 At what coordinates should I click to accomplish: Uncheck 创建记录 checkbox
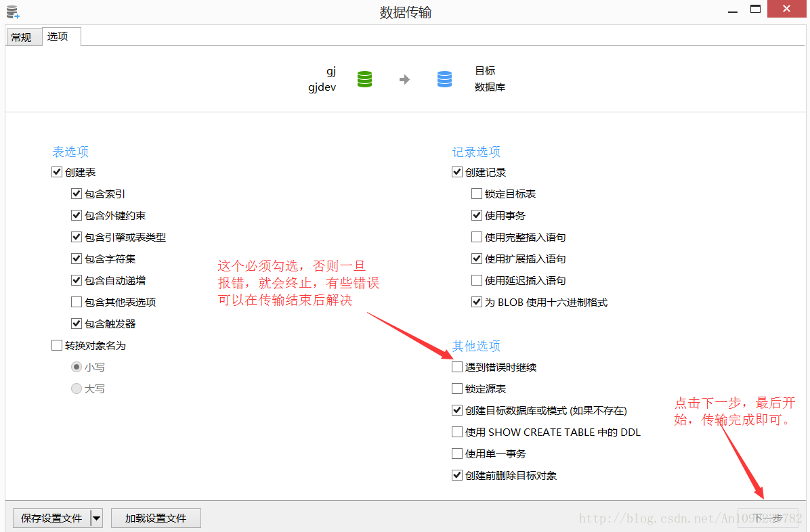tap(457, 172)
